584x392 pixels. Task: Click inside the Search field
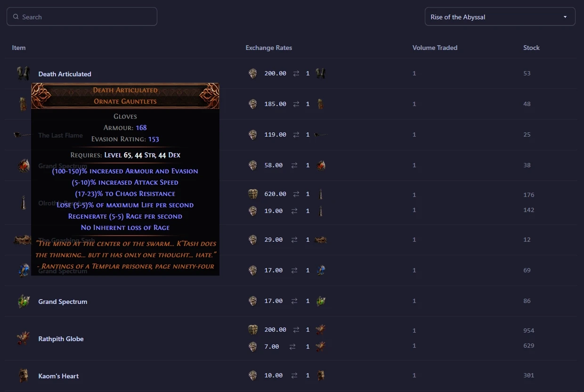tap(81, 16)
